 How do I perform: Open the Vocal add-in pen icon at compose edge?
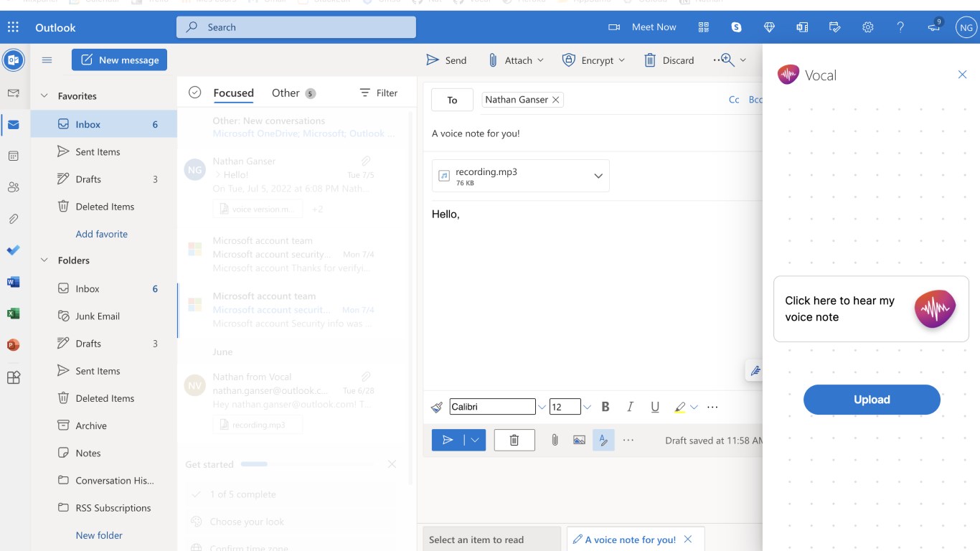point(755,371)
